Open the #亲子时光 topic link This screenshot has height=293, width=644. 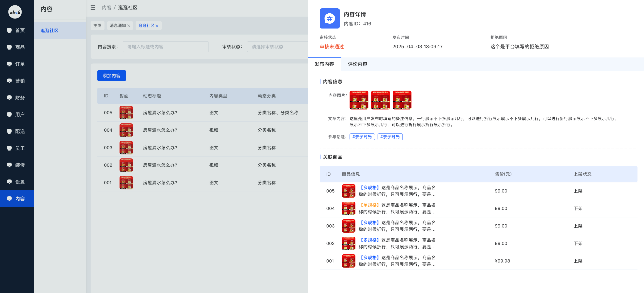pyautogui.click(x=362, y=137)
